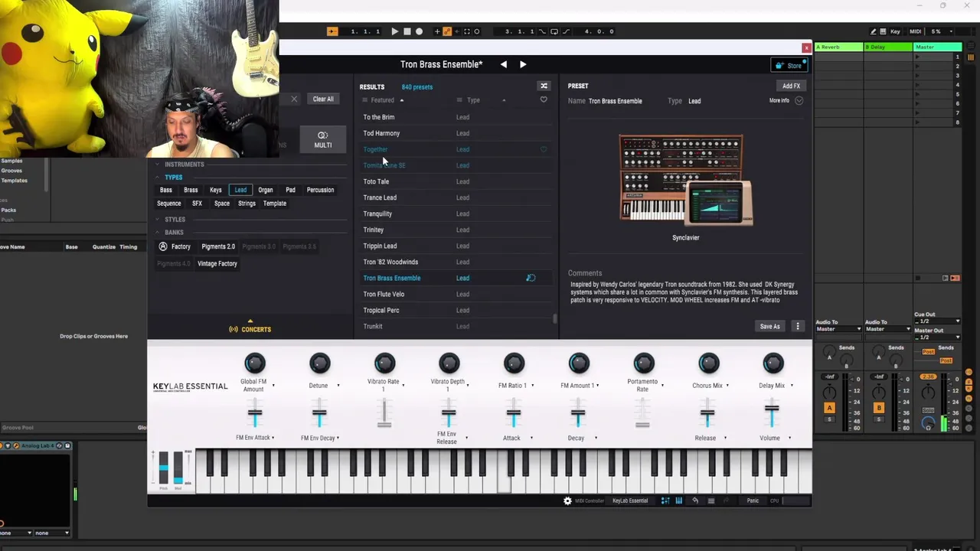Deselect the Lead type filter
The image size is (980, 551).
pyautogui.click(x=240, y=190)
